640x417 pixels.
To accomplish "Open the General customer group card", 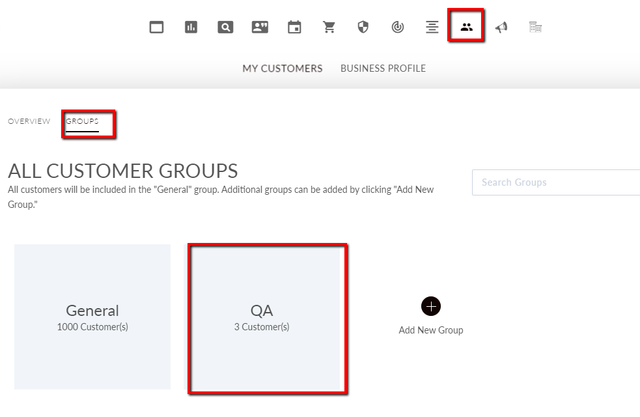I will pos(92,317).
